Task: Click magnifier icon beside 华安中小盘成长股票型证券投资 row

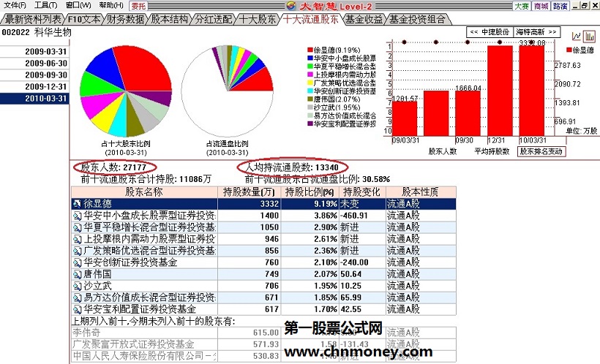Action: (77, 216)
